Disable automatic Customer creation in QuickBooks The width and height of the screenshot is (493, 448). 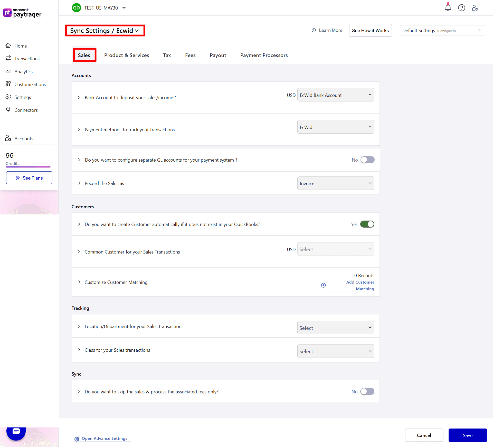(367, 224)
